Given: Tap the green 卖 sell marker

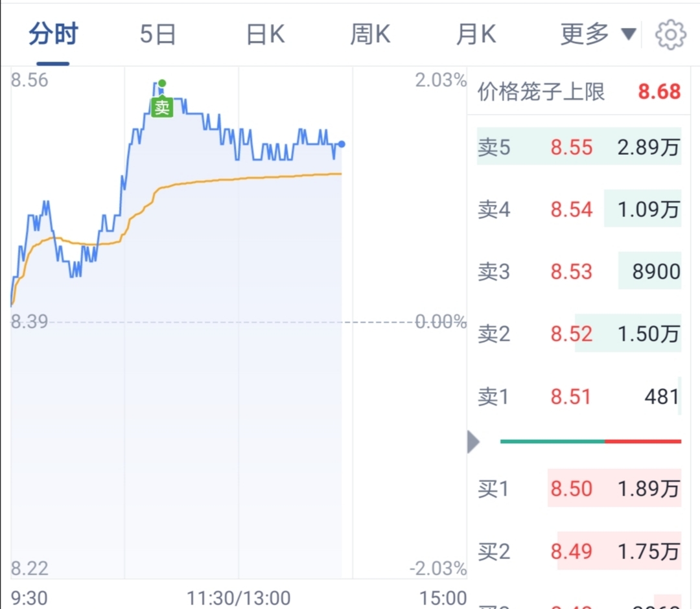Looking at the screenshot, I should 161,107.
